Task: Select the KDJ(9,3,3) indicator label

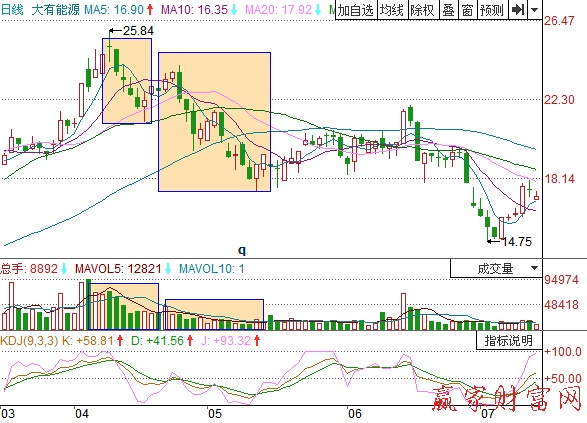Action: point(29,341)
